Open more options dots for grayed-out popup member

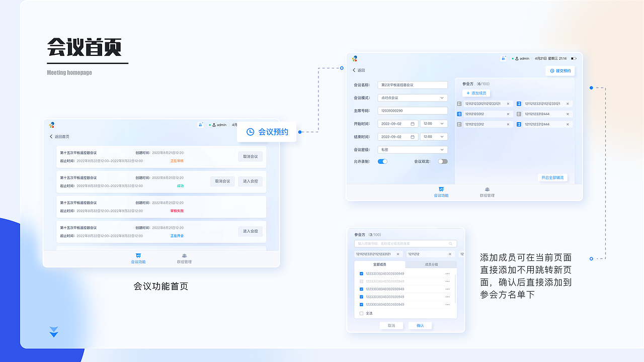(447, 281)
